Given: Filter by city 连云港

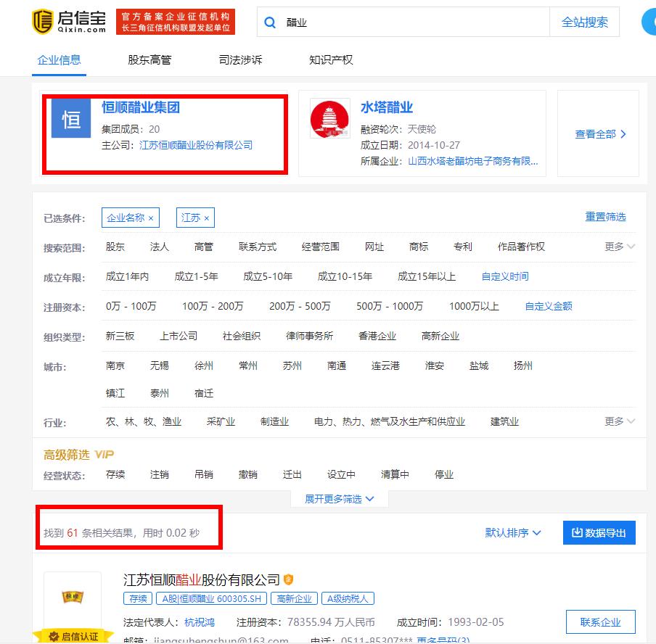Looking at the screenshot, I should click(385, 366).
